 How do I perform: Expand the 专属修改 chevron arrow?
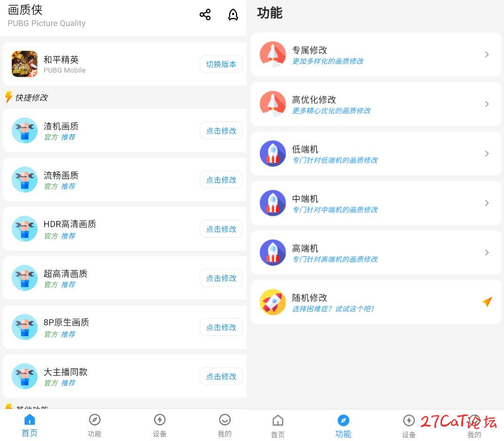487,55
